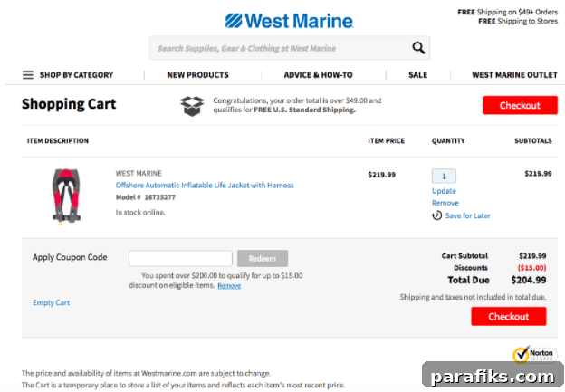Screen dimensions: 565x392
Task: Click the FREE Shipping on $49+ Orders text
Action: (x=507, y=12)
